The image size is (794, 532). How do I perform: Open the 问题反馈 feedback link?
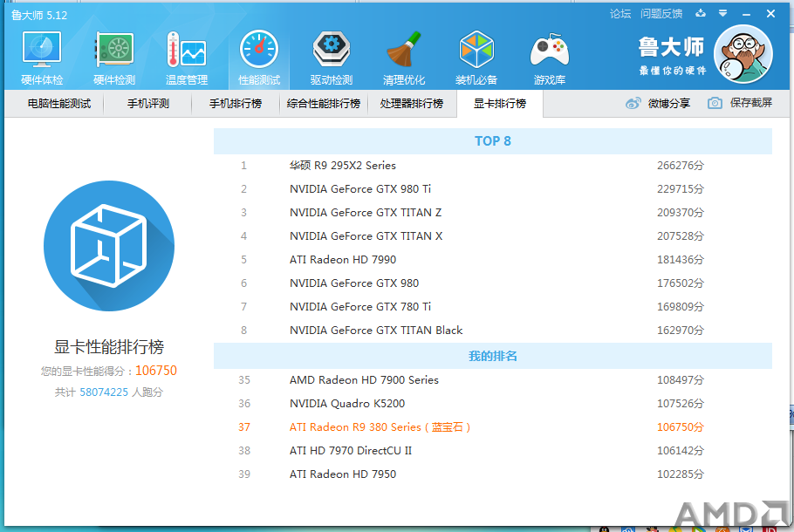coord(661,14)
